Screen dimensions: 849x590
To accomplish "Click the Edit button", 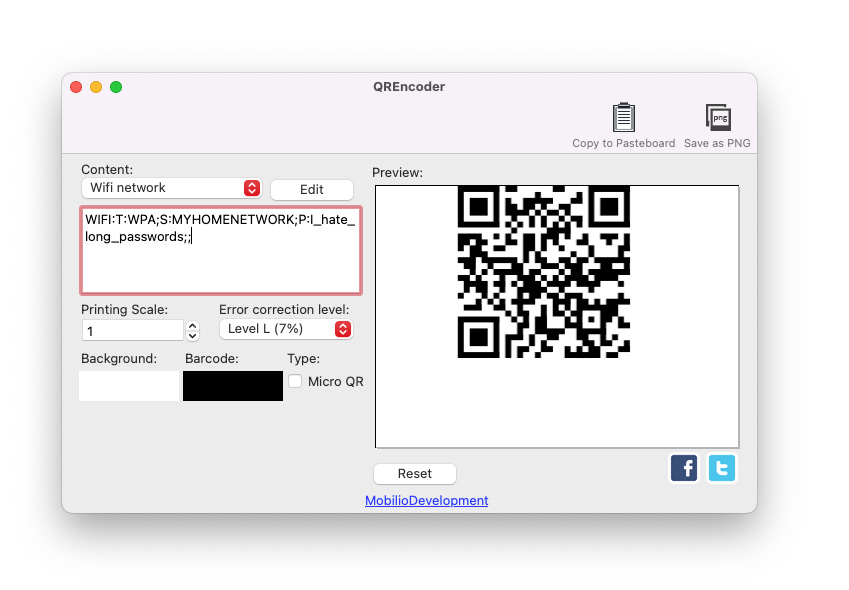I will click(x=311, y=189).
